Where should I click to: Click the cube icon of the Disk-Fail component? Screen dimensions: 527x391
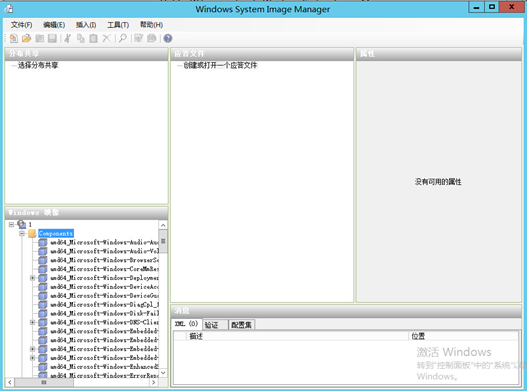43,313
